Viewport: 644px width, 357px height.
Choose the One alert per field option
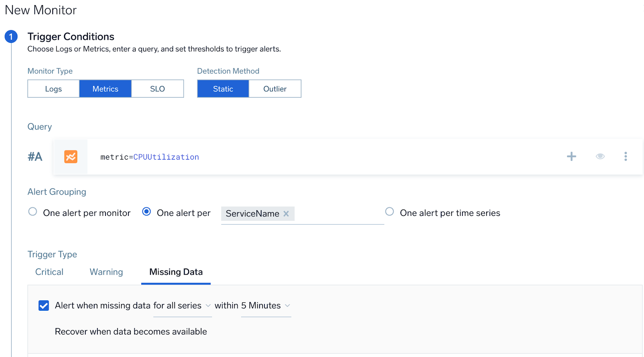[147, 212]
